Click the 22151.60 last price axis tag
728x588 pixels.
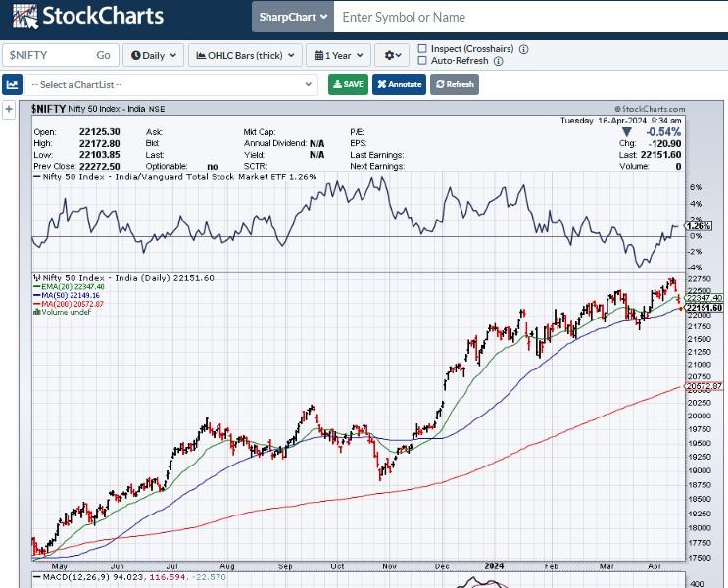[704, 308]
